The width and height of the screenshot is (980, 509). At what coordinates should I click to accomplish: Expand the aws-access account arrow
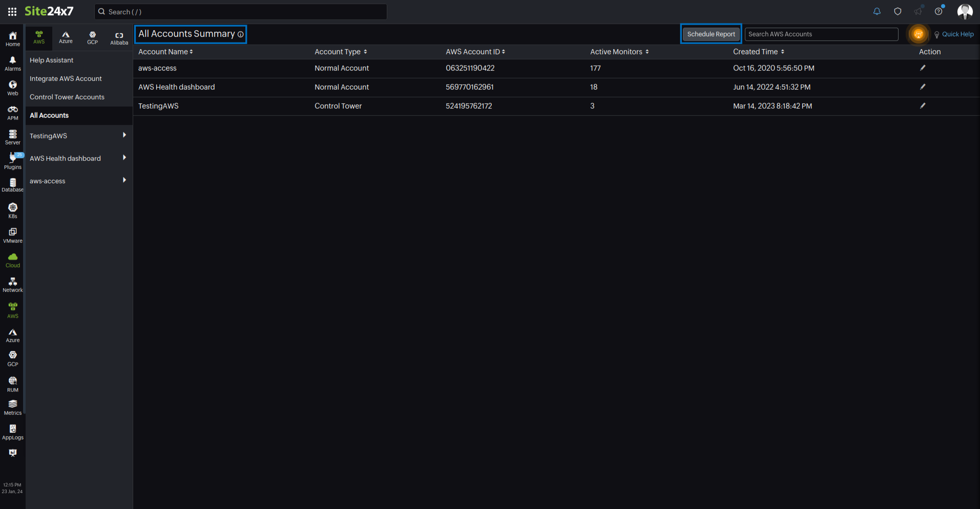click(x=124, y=180)
